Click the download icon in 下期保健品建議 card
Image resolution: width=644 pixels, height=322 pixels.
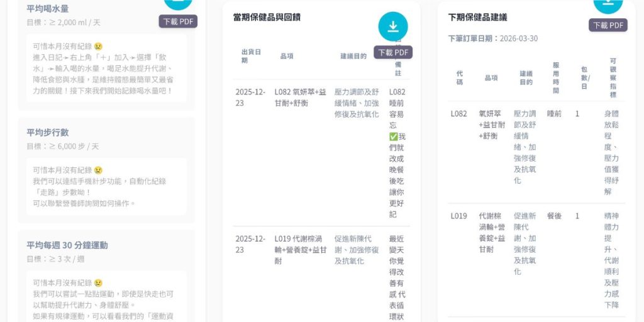[x=608, y=3]
